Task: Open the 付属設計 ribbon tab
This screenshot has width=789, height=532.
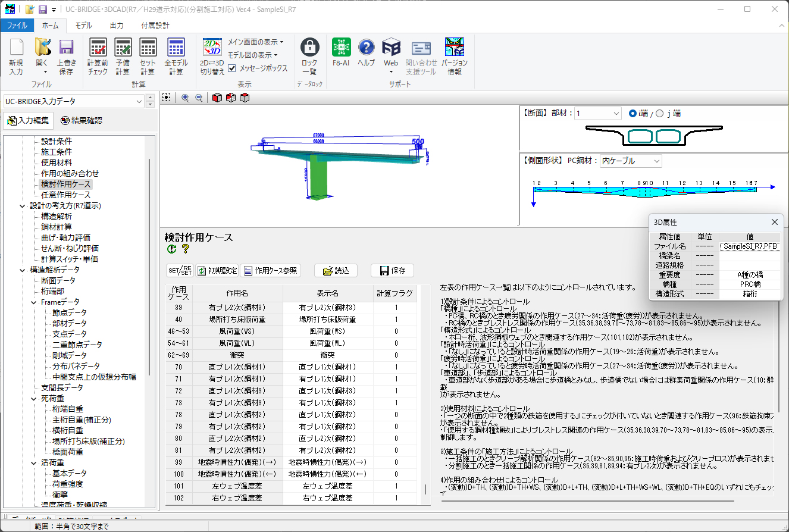Action: [155, 26]
